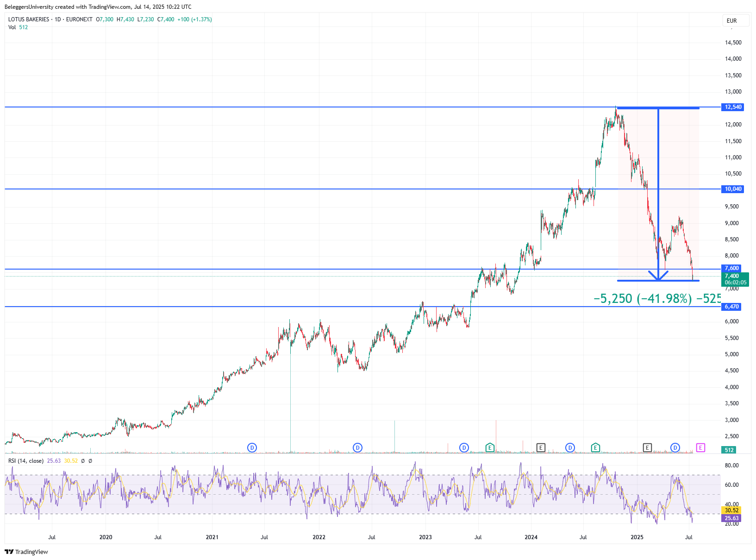Click the 80.00 RSI axis label
This screenshot has height=560, width=756.
coord(732,466)
